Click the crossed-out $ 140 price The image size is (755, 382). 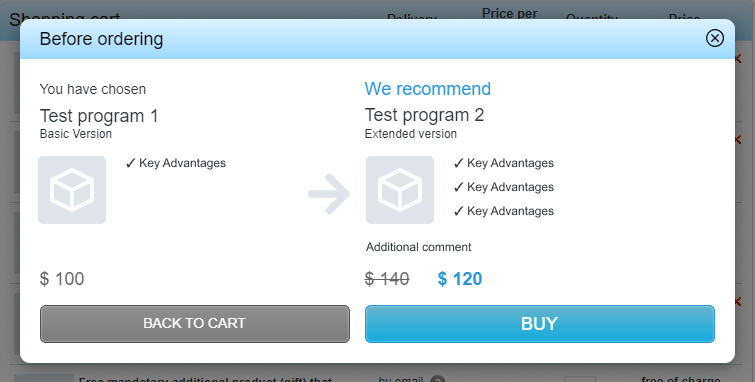(x=387, y=279)
